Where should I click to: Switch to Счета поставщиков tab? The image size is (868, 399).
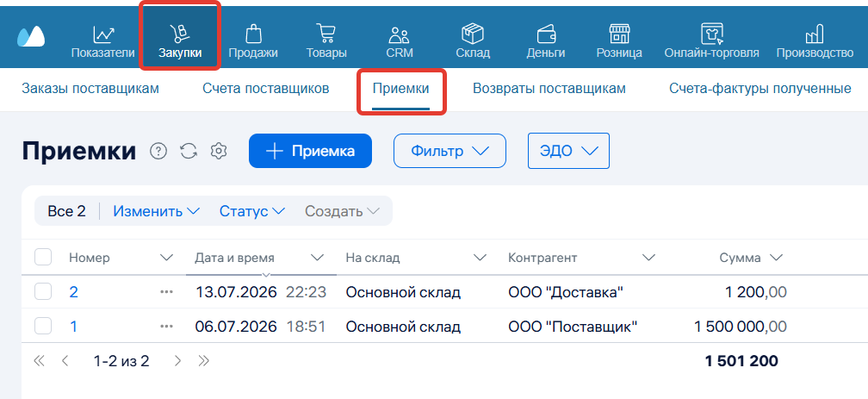click(266, 89)
